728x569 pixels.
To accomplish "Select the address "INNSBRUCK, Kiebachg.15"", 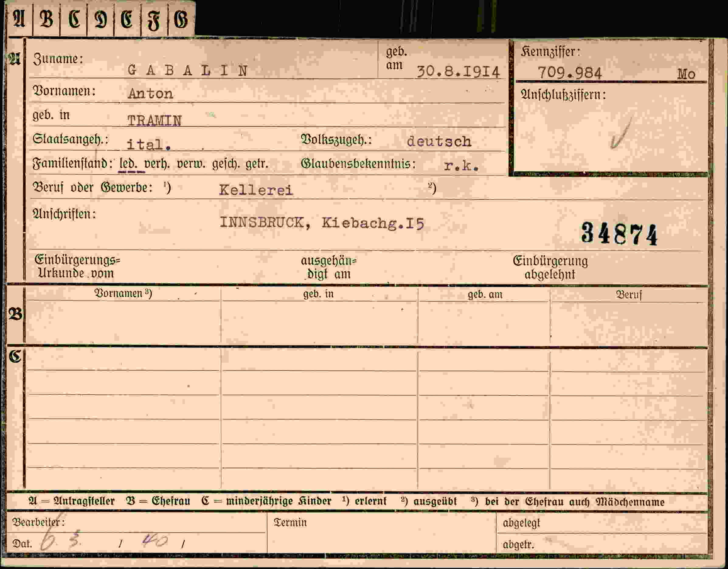I will [322, 223].
